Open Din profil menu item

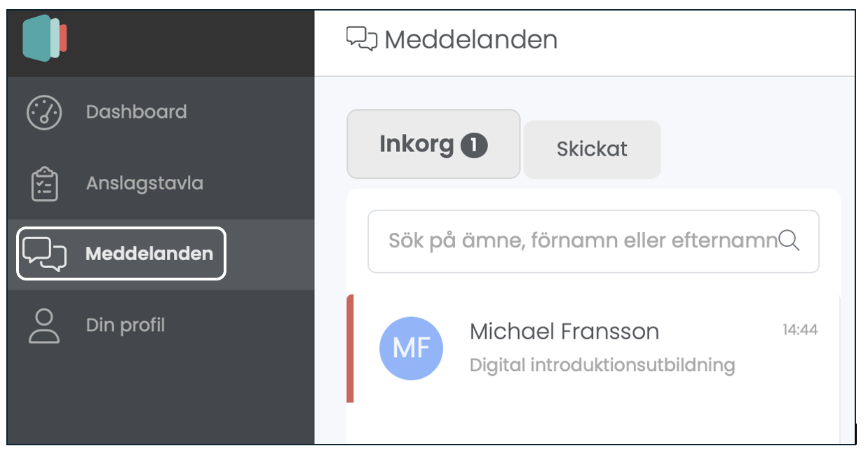pyautogui.click(x=126, y=325)
